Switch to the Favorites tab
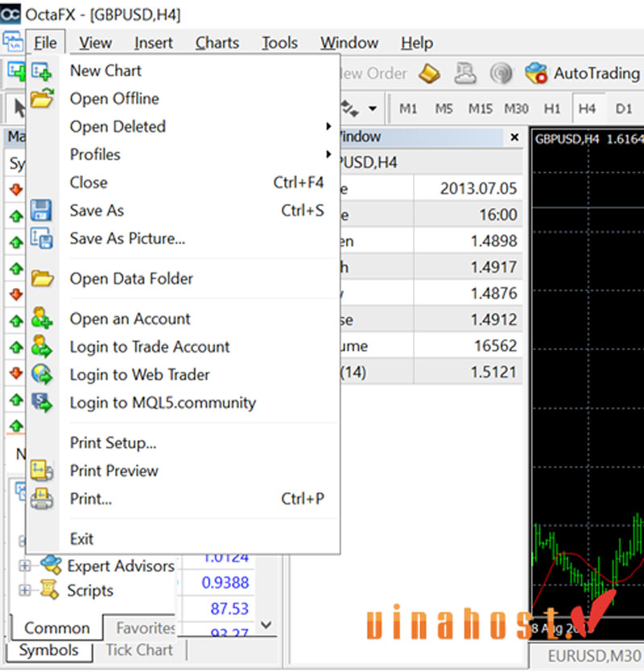The height and width of the screenshot is (671, 644). 145,628
